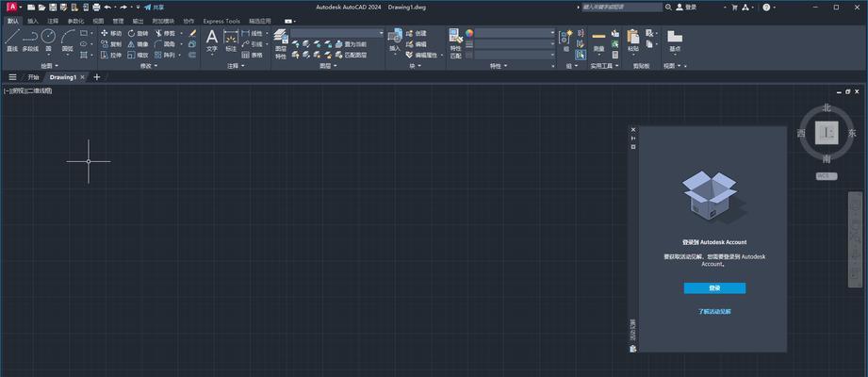Viewport: 868px width, 377px height.
Task: Expand the Layers (图层) panel
Action: click(328, 66)
